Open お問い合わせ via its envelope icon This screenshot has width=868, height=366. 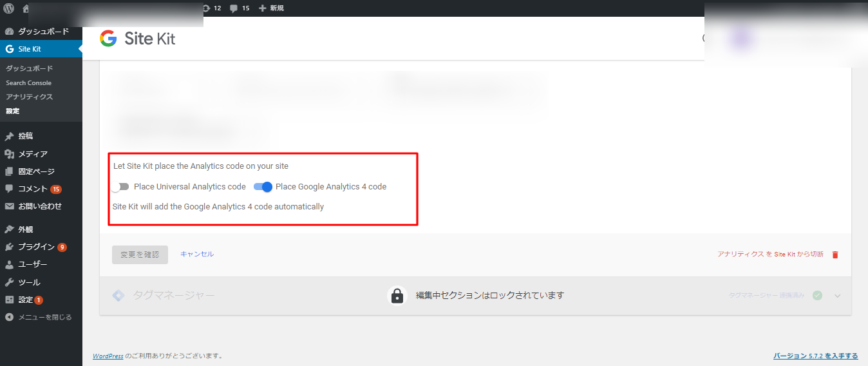point(9,206)
